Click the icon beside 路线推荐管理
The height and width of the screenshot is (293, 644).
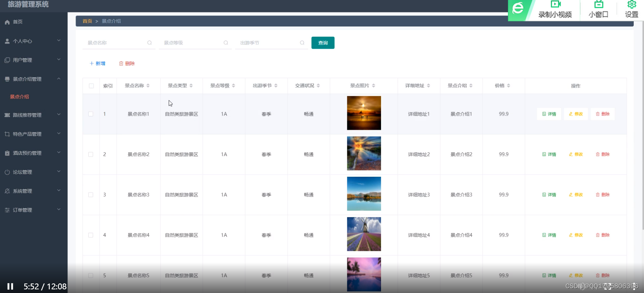[x=7, y=115]
